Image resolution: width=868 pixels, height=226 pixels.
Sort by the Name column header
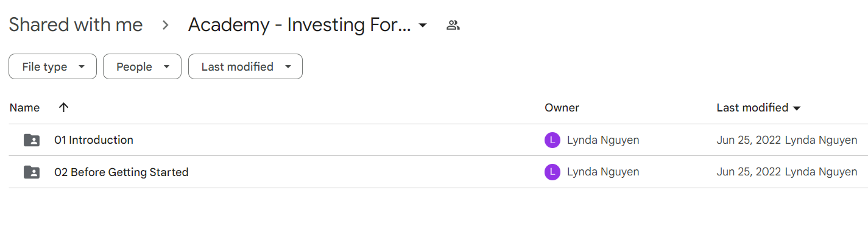[25, 108]
